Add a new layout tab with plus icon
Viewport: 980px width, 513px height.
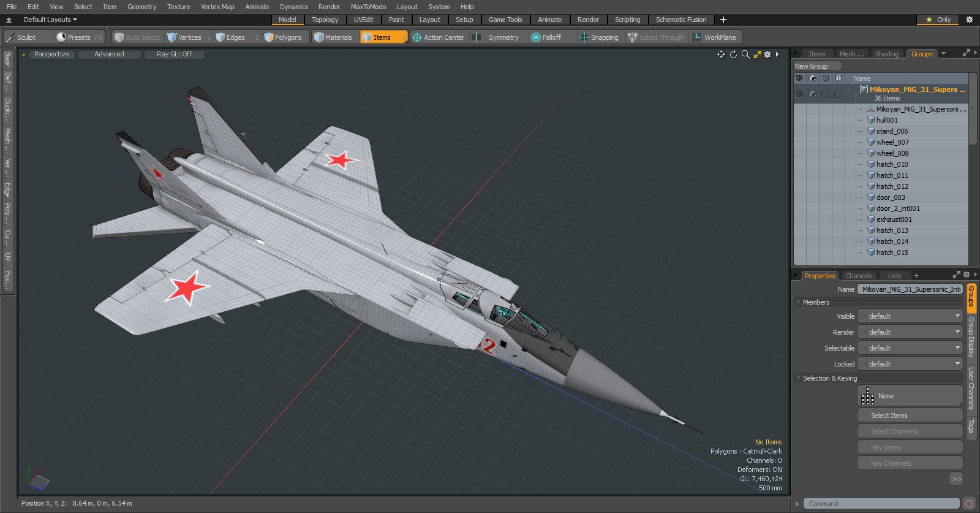click(x=723, y=20)
